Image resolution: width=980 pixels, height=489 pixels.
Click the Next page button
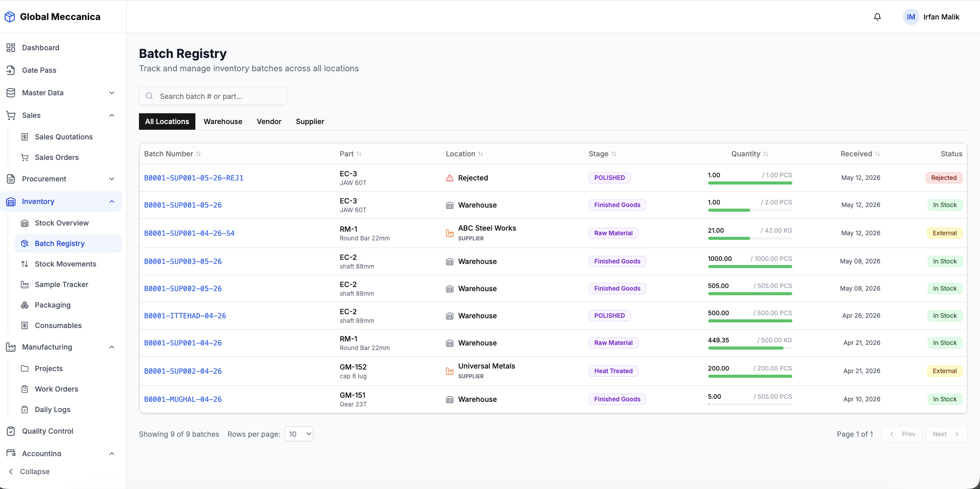click(x=947, y=434)
